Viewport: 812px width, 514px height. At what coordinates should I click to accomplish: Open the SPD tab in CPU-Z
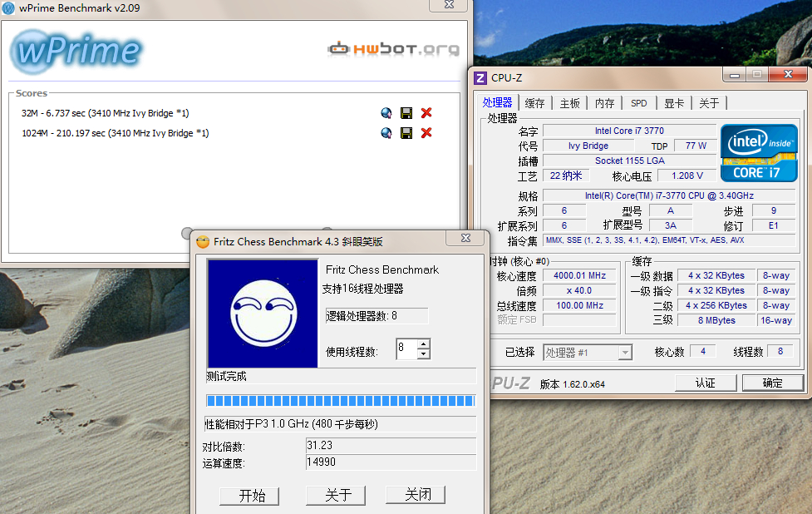pos(639,103)
